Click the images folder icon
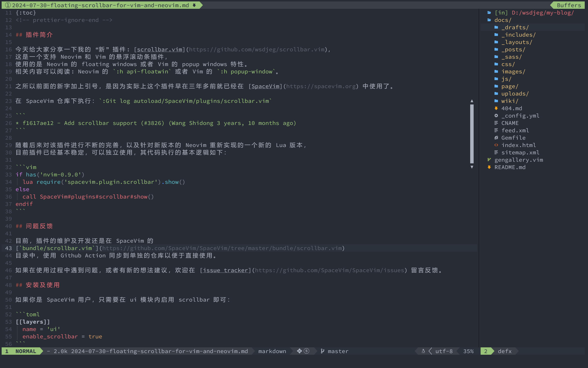Viewport: 588px width, 368px height. pos(496,71)
